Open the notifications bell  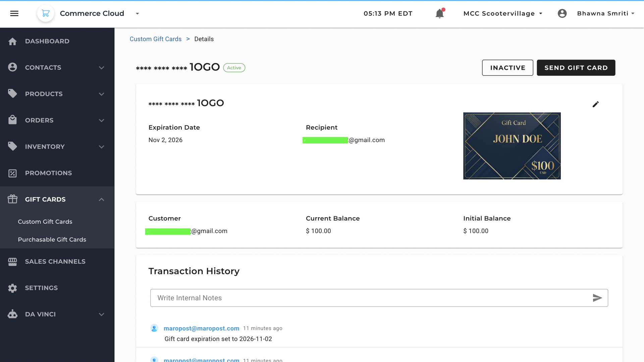439,14
